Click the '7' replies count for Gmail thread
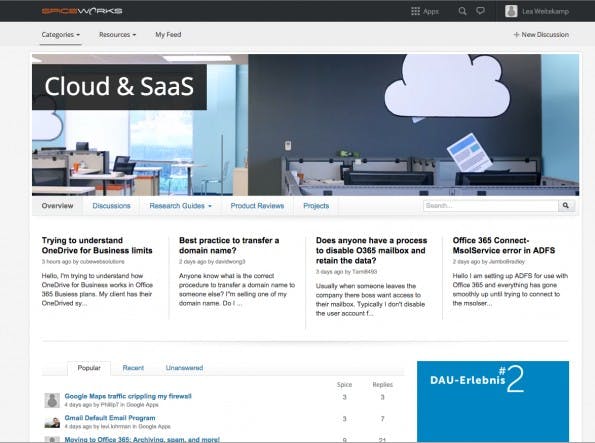The height and width of the screenshot is (443, 595). pyautogui.click(x=382, y=418)
